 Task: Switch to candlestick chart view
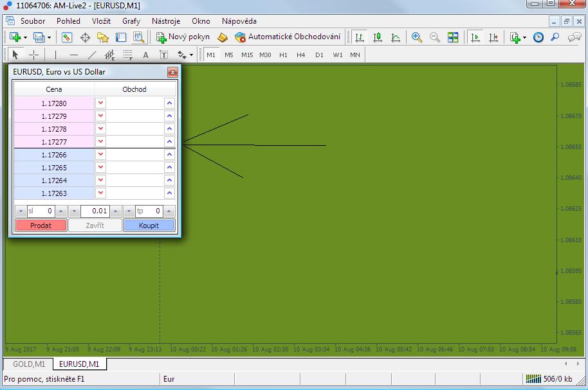point(378,37)
